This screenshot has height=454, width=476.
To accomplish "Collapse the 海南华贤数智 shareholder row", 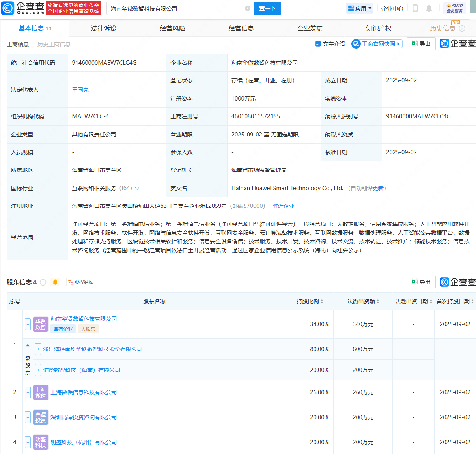I will pyautogui.click(x=28, y=324).
